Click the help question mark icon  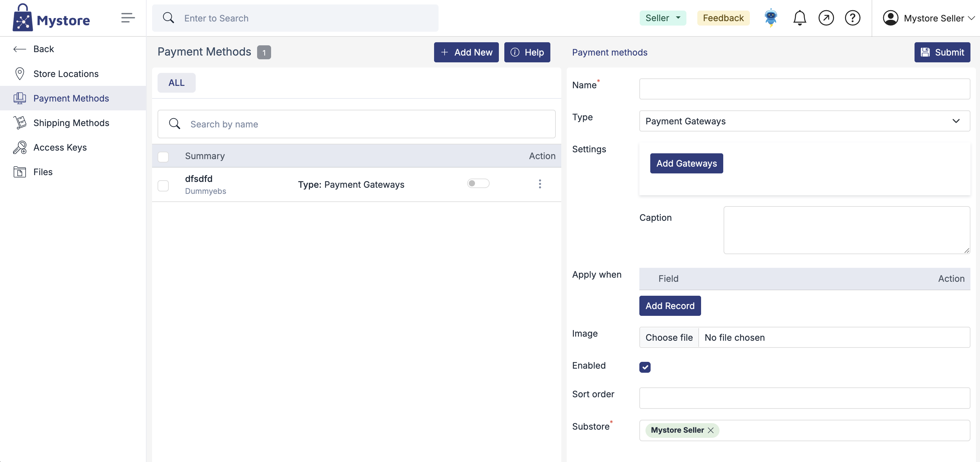[x=852, y=18]
